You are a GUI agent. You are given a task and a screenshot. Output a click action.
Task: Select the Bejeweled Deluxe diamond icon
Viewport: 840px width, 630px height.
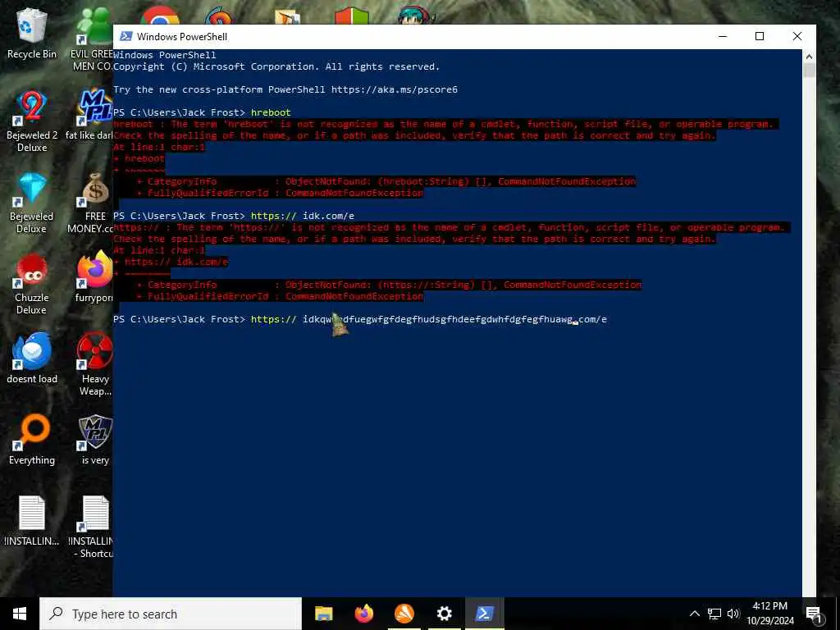point(32,203)
